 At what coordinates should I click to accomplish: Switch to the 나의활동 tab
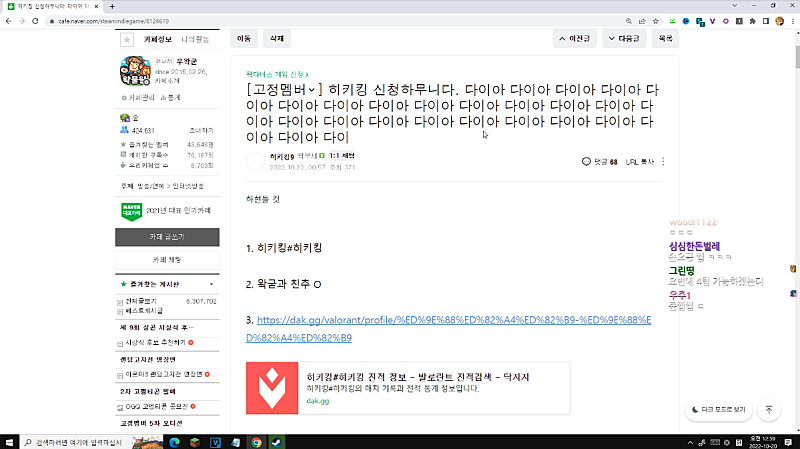click(x=195, y=39)
